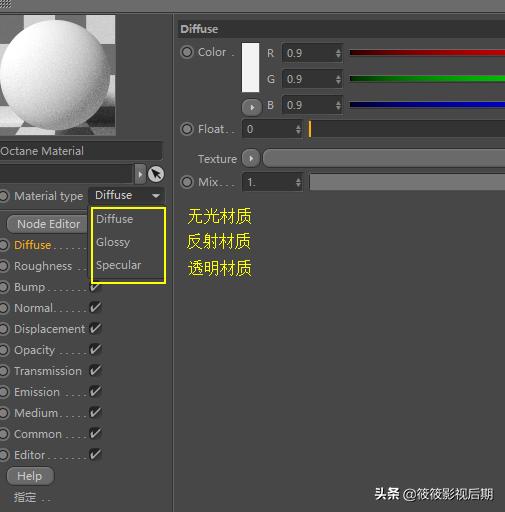The width and height of the screenshot is (505, 512).
Task: Click the arrow picker icon beside layer field
Action: click(x=156, y=174)
